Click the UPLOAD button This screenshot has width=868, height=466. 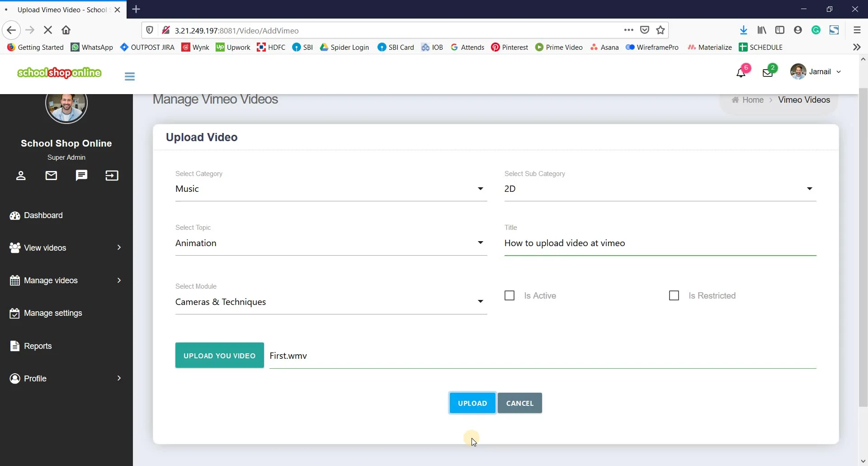coord(472,403)
